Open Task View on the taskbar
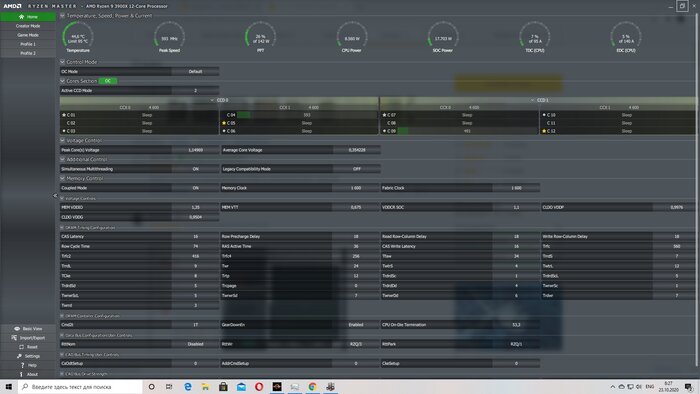The width and height of the screenshot is (700, 394). (x=169, y=387)
